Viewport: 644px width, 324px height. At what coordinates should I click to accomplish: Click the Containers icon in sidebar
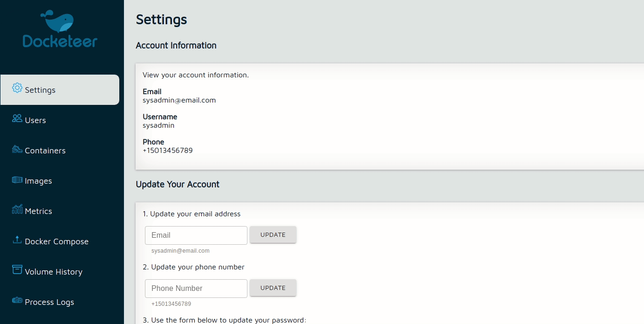(x=17, y=149)
